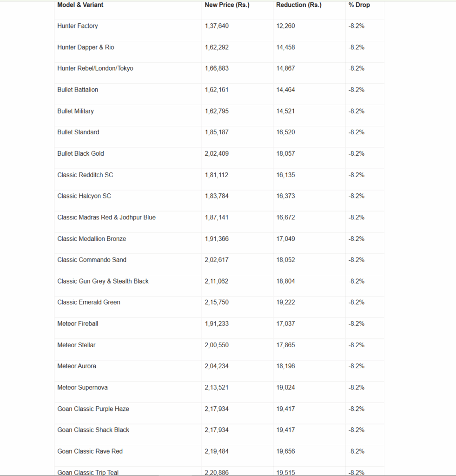Click the New Price (Rs.) column header
Viewport: 456px width, 476px height.
tap(227, 5)
